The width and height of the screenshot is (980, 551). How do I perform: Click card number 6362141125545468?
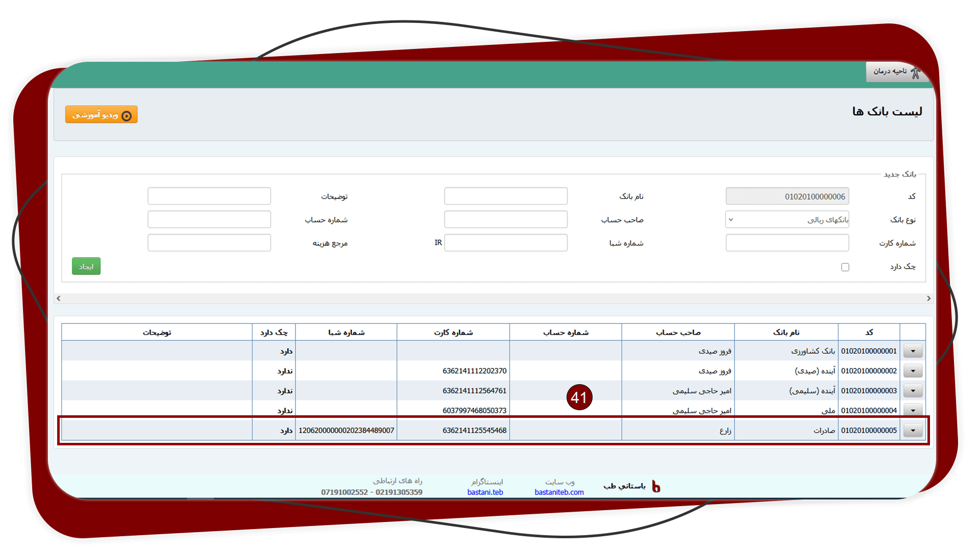pos(474,431)
